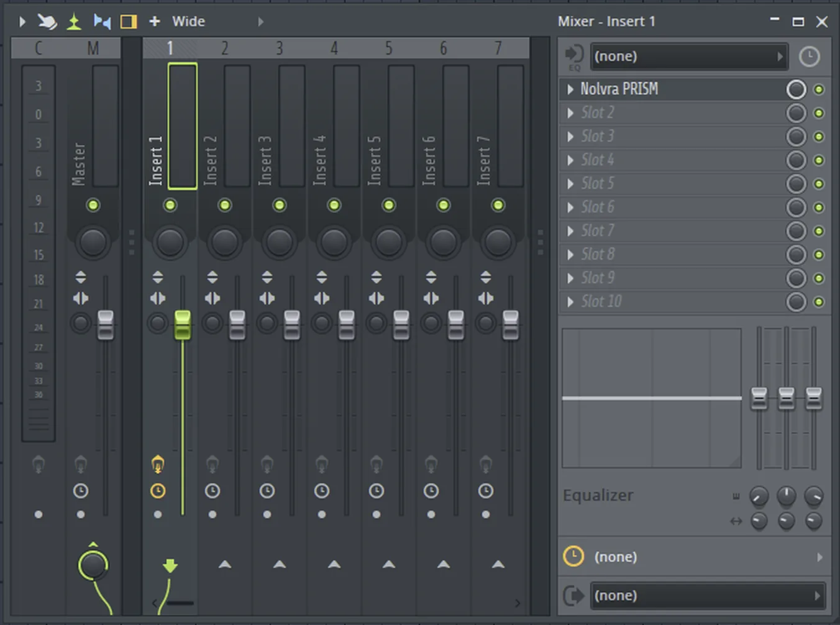Mute Insert 4 with its green LED
This screenshot has width=840, height=625.
click(x=334, y=205)
